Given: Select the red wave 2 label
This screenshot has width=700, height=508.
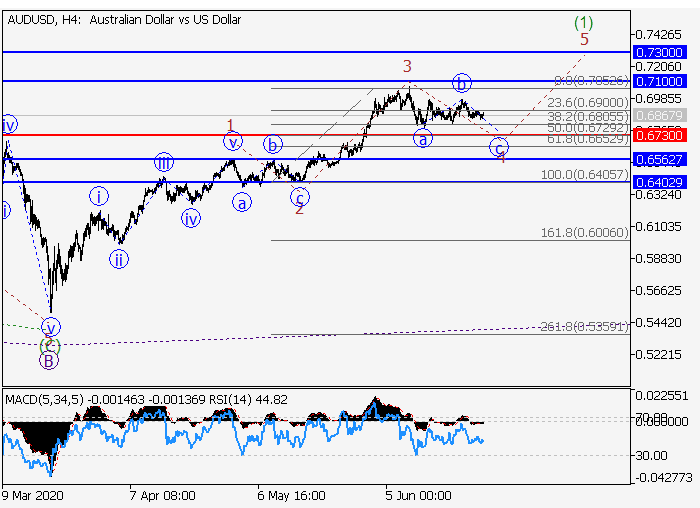Looking at the screenshot, I should pyautogui.click(x=298, y=208).
